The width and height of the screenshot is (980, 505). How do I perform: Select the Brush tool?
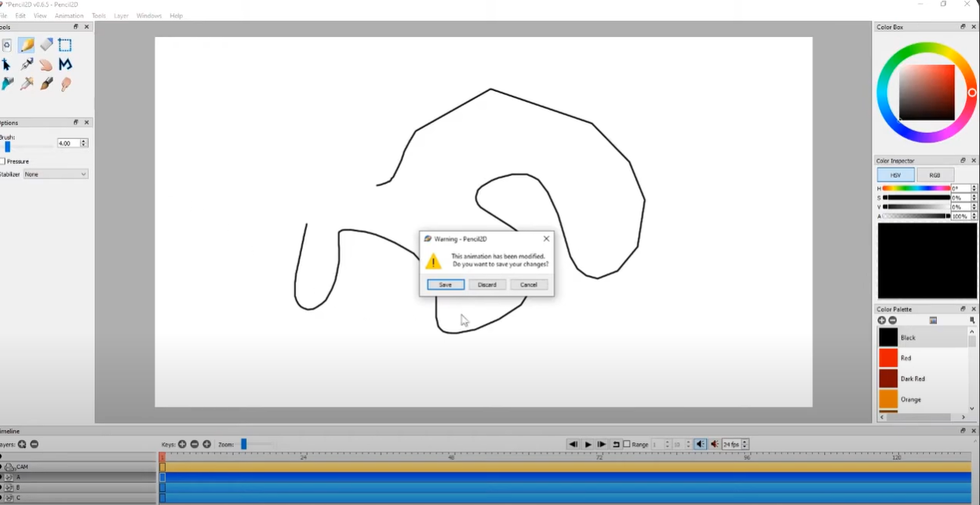(46, 84)
